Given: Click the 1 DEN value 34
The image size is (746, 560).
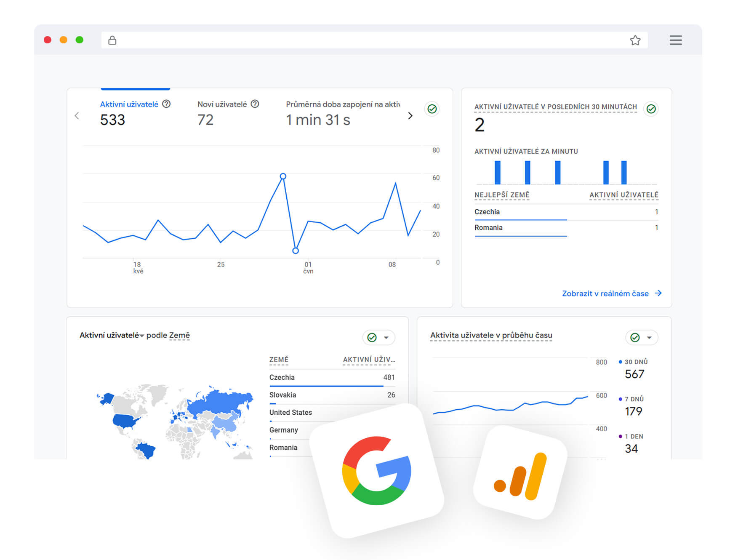Looking at the screenshot, I should 631,448.
